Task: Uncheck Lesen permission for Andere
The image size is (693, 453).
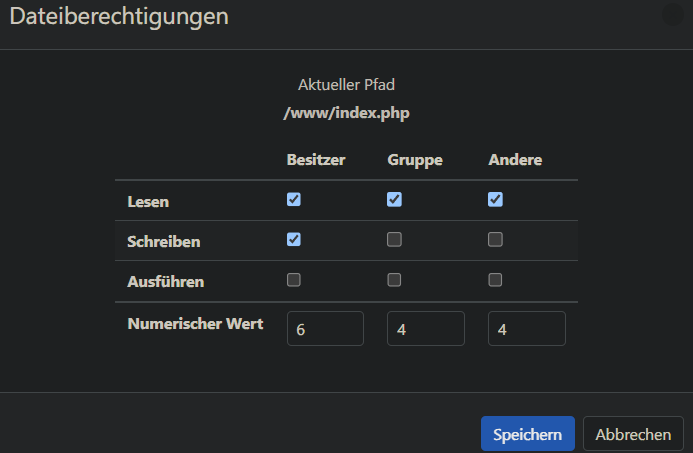Action: tap(495, 199)
